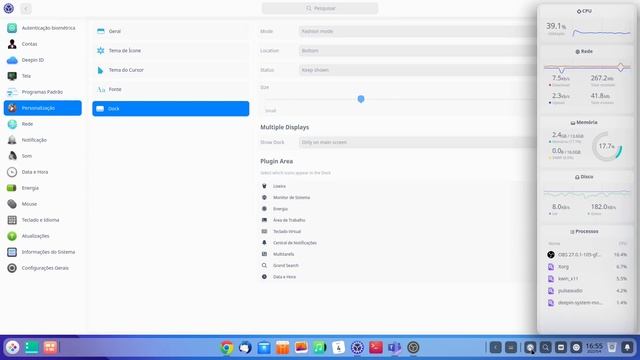
Task: Open the playing card game icon in dock
Action: pos(338,348)
